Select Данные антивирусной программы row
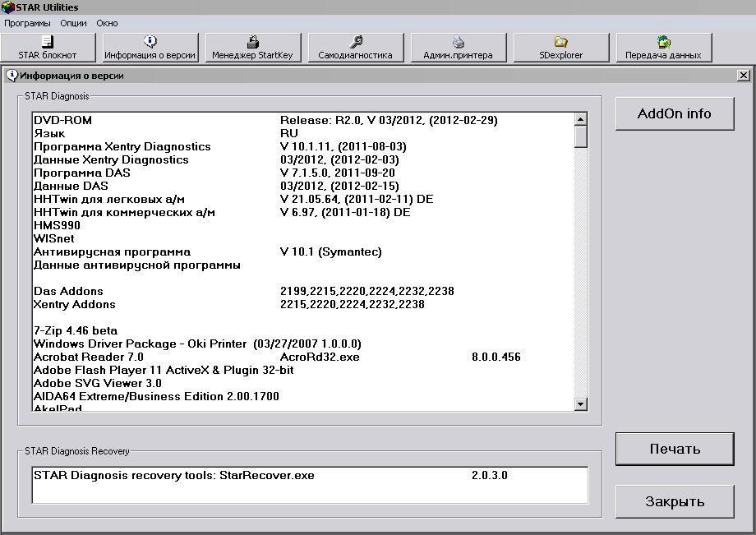 coord(304,265)
